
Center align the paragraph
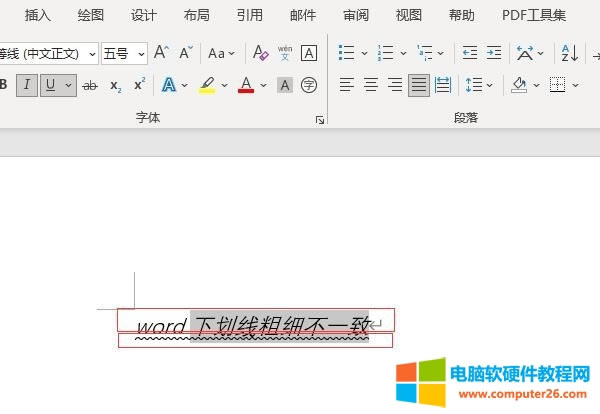coord(370,85)
